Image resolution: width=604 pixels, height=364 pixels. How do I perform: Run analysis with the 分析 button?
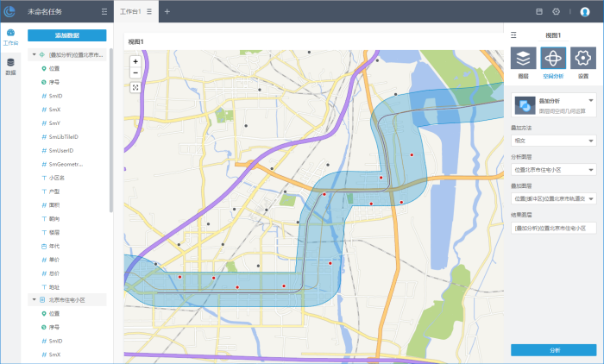(552, 350)
